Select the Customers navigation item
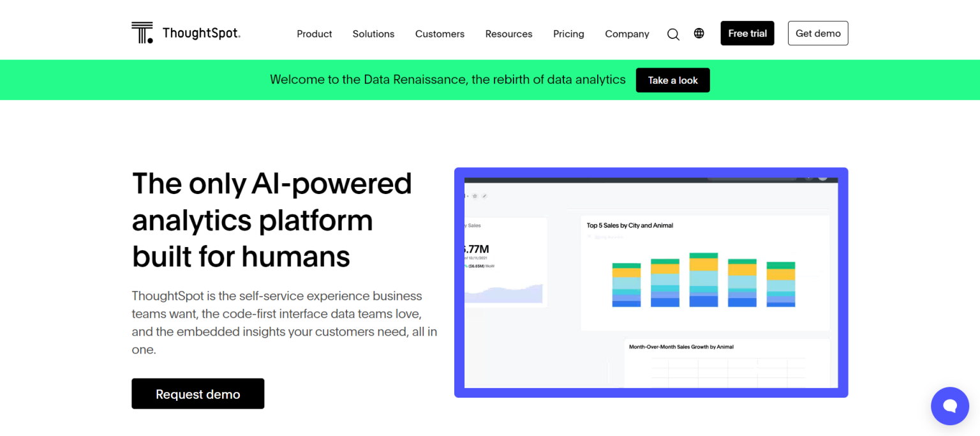The width and height of the screenshot is (980, 436). pyautogui.click(x=440, y=34)
